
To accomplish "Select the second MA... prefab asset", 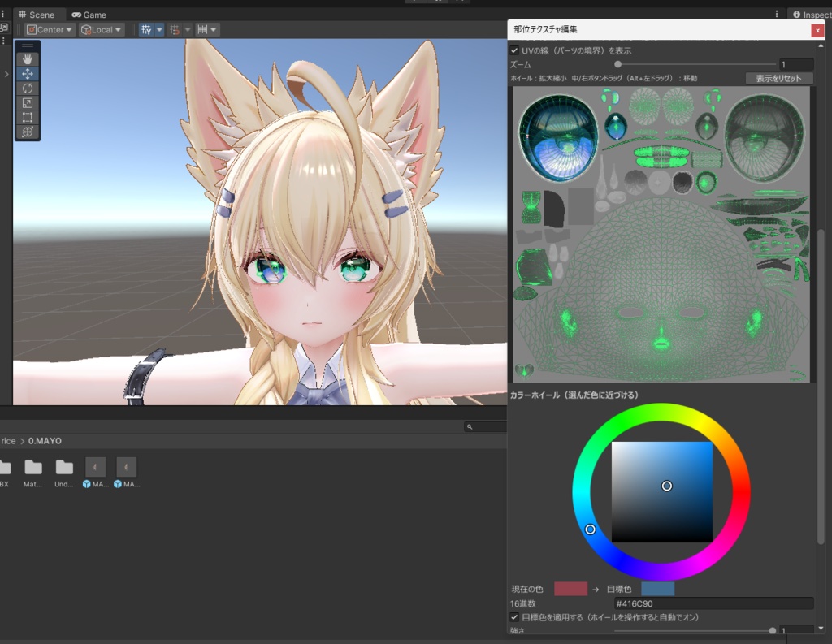I will [x=126, y=473].
